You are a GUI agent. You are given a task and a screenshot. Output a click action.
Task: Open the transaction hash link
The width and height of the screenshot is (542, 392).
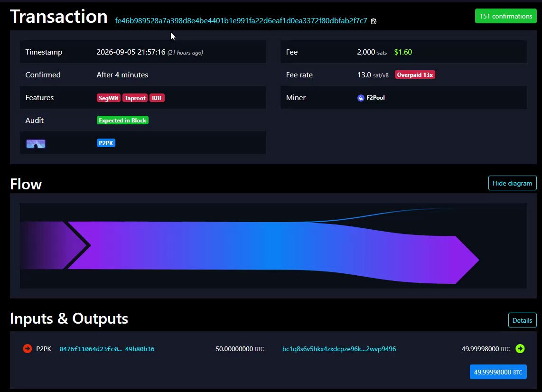point(241,21)
